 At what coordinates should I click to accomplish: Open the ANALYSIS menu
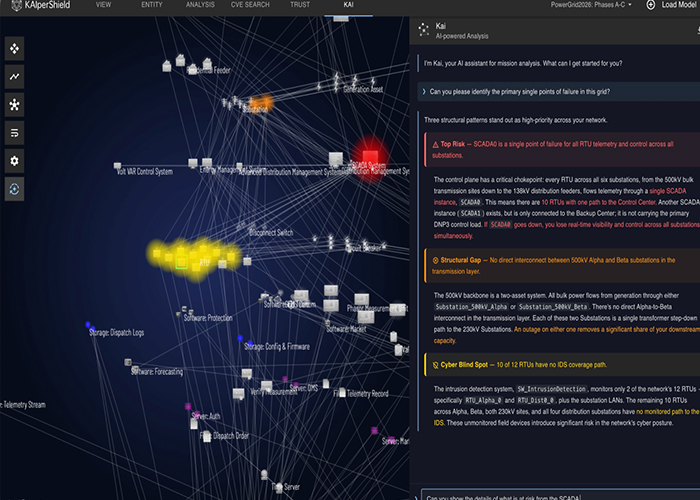200,5
